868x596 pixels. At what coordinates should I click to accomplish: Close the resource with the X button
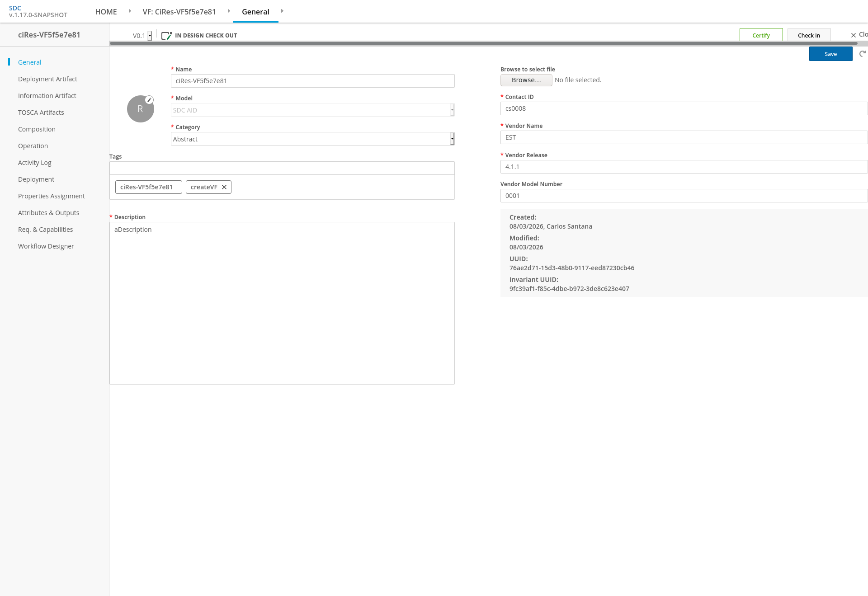(854, 35)
